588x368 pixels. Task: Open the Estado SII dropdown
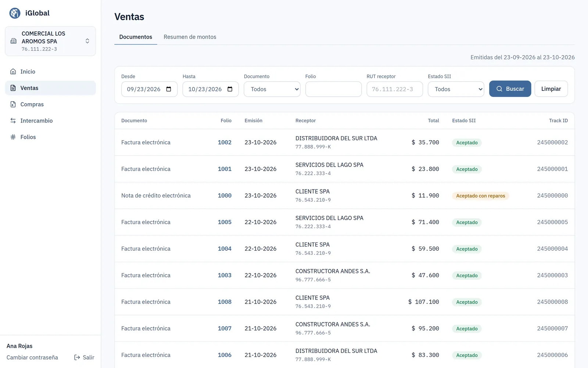(x=456, y=89)
